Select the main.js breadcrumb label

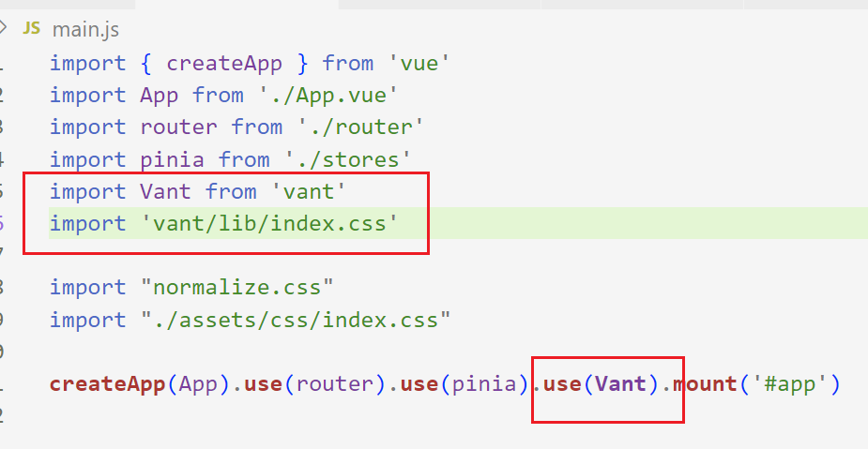pos(85,30)
